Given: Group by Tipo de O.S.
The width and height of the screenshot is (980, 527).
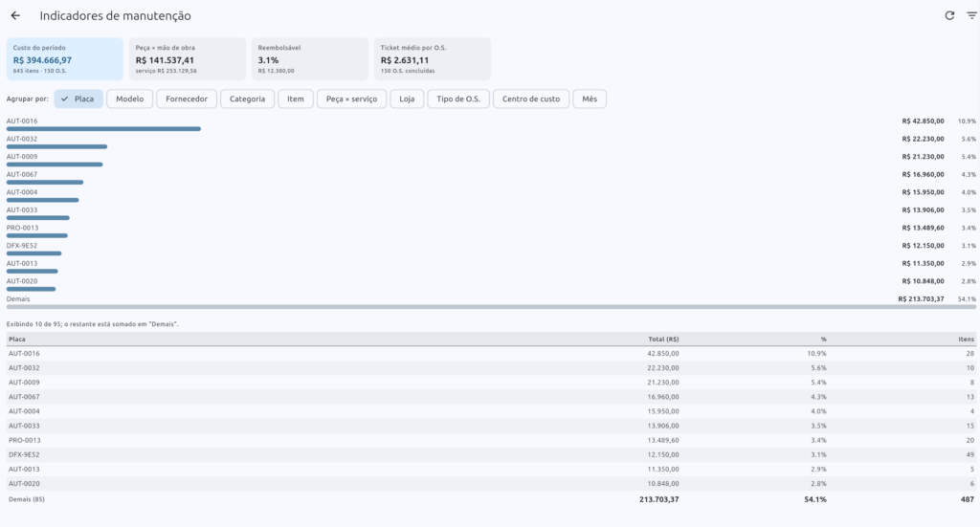Looking at the screenshot, I should (458, 99).
